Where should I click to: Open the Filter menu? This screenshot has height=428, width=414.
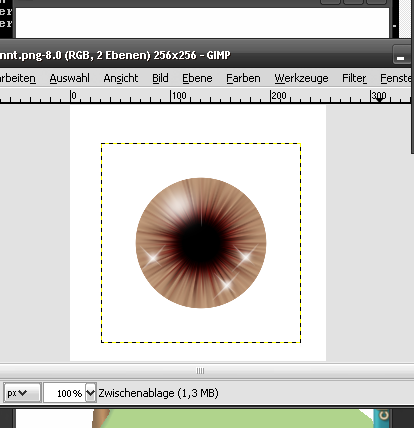tap(354, 78)
